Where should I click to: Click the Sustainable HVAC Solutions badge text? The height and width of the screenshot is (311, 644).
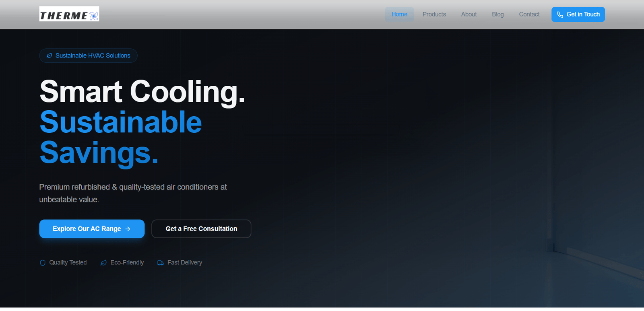93,56
